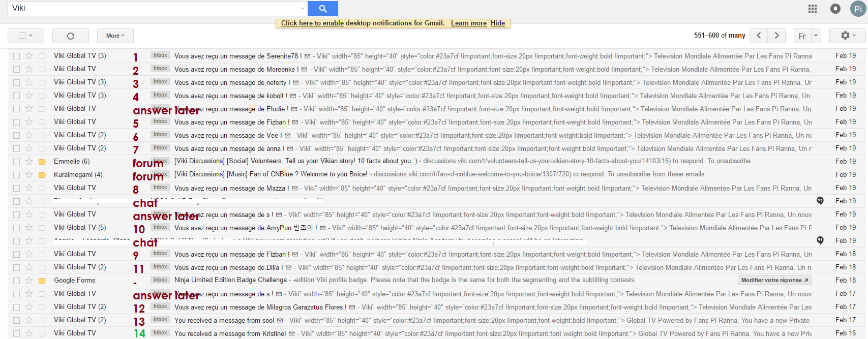This screenshot has width=868, height=339.
Task: Open the More actions dropdown
Action: [115, 36]
